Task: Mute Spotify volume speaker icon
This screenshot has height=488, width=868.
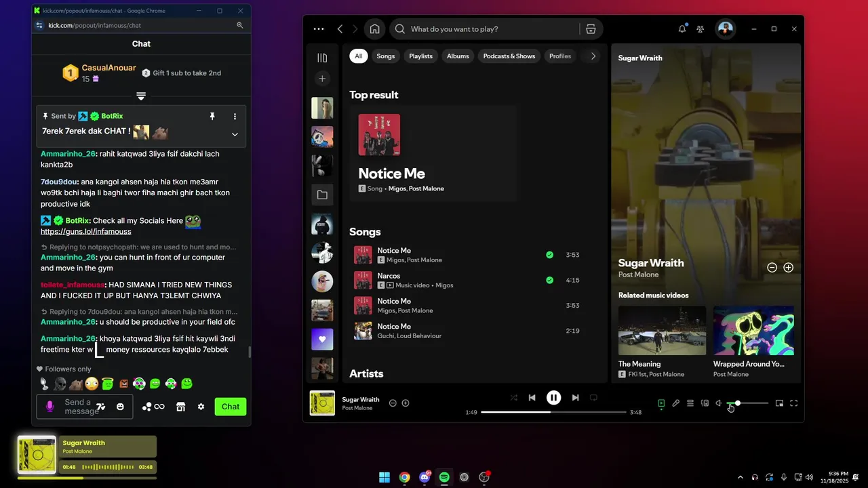Action: 719,403
